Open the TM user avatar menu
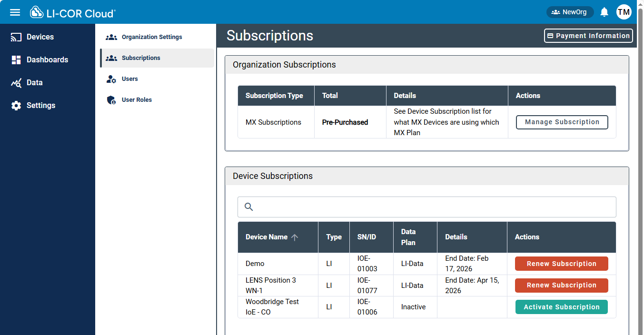Screen dimensions: 644x335 [x=624, y=12]
